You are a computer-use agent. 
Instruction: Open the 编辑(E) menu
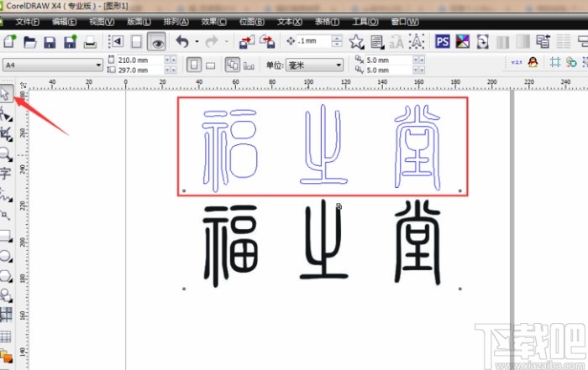coord(64,22)
